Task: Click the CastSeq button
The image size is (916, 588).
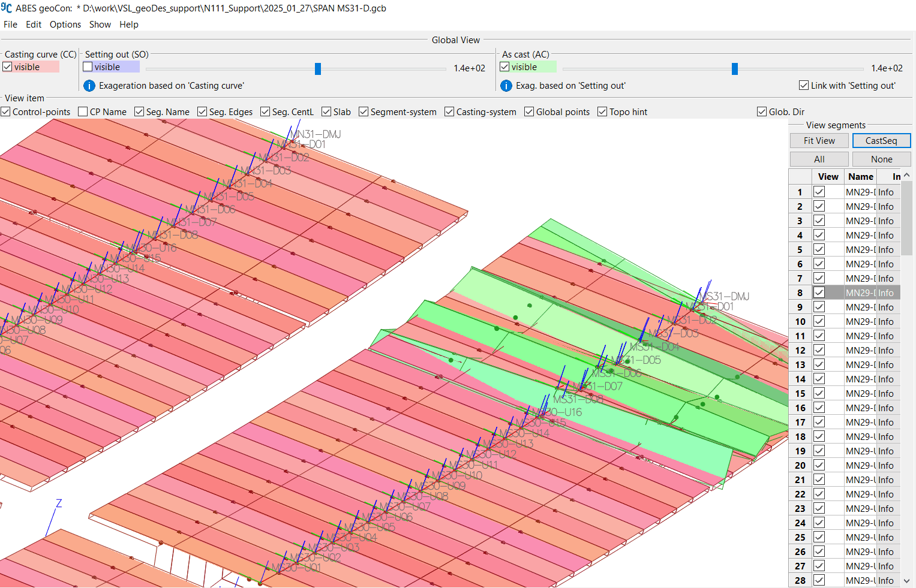Action: pos(881,140)
